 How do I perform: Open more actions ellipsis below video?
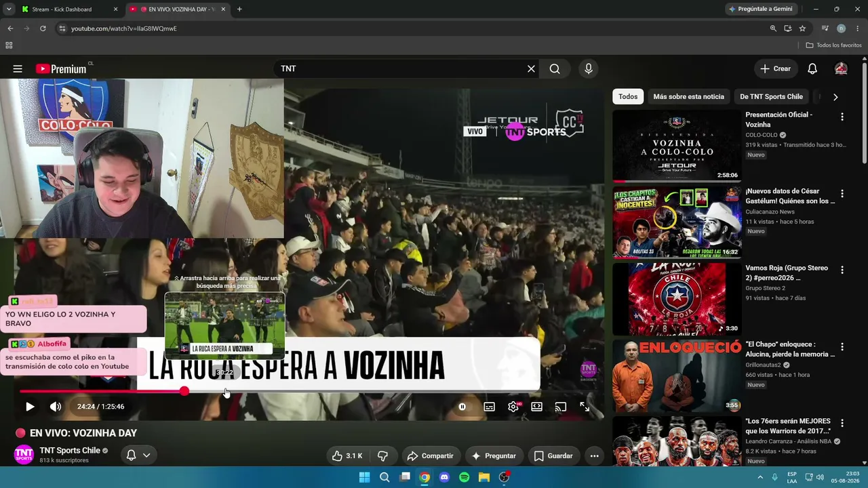(x=594, y=456)
